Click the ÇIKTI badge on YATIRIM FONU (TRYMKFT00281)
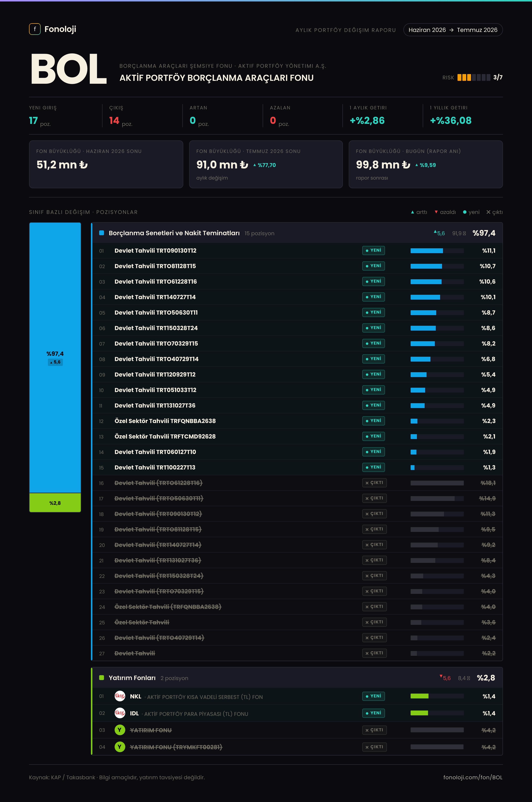Image resolution: width=532 pixels, height=802 pixels. click(x=374, y=747)
